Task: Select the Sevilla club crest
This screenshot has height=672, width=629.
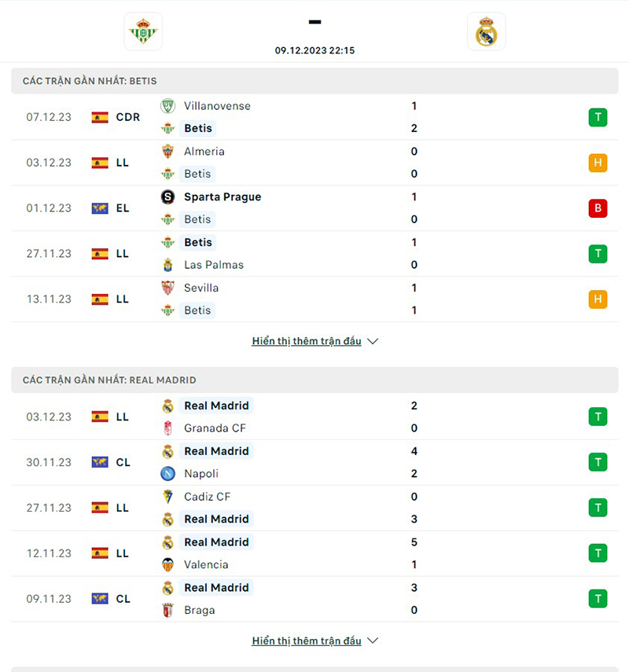Action: tap(167, 288)
